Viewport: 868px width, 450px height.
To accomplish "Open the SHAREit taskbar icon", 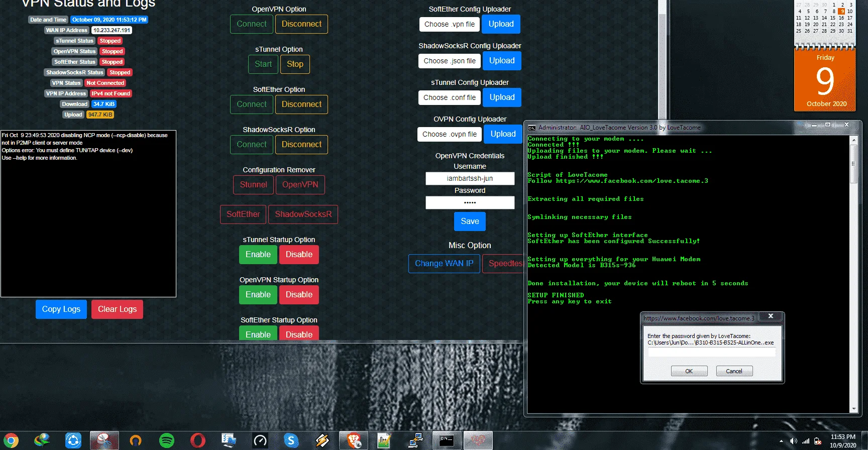I will click(x=73, y=440).
